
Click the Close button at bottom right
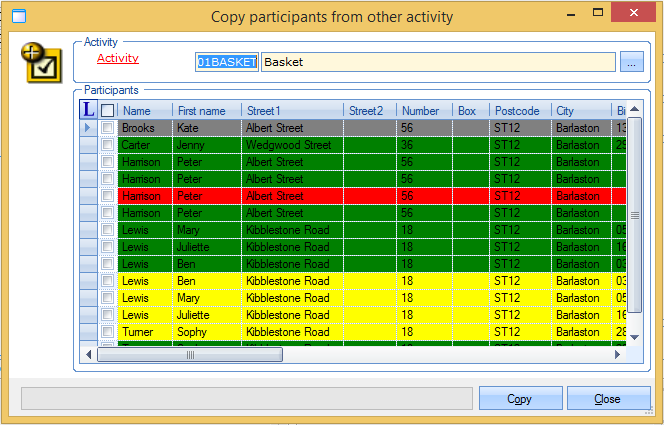coord(608,399)
